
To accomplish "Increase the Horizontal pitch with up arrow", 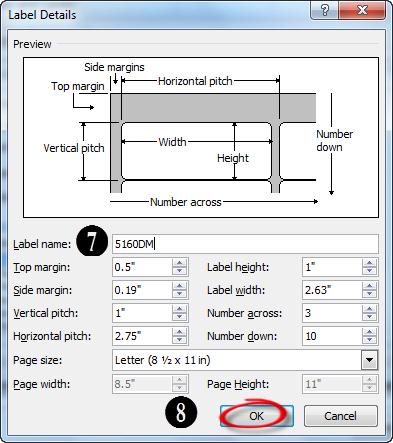I will tap(180, 332).
